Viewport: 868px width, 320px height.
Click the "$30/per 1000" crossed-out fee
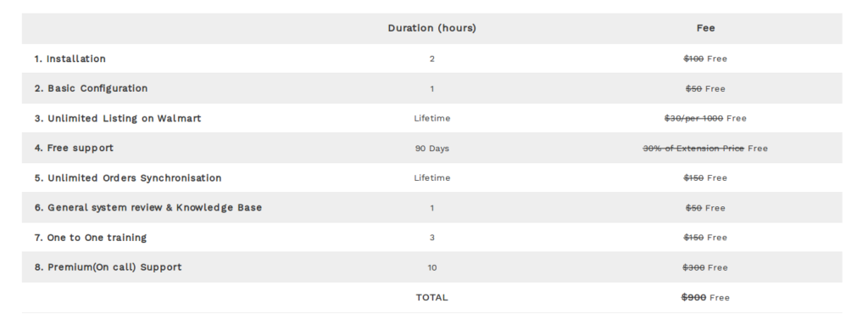pyautogui.click(x=693, y=119)
